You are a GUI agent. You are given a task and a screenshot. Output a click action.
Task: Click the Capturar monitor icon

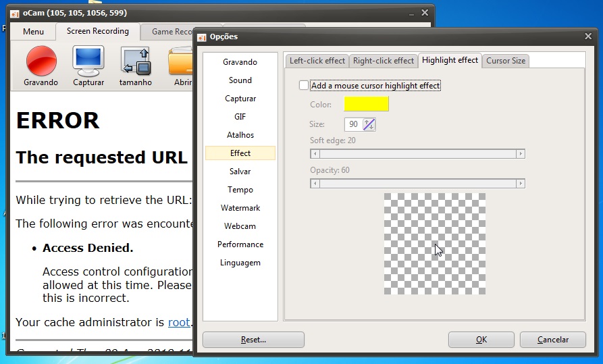point(88,61)
